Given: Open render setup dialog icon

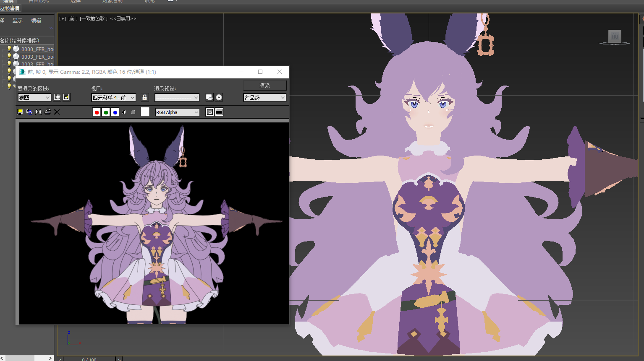Looking at the screenshot, I should [209, 97].
